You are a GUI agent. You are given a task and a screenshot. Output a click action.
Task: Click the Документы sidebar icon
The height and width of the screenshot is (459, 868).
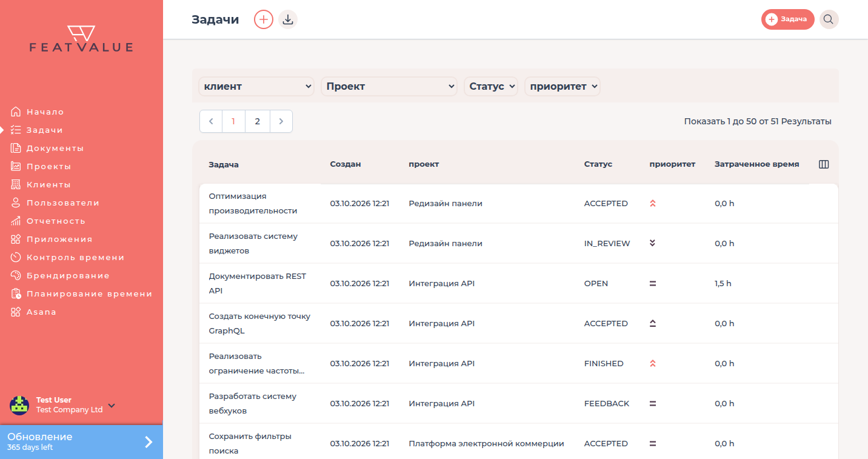[16, 148]
